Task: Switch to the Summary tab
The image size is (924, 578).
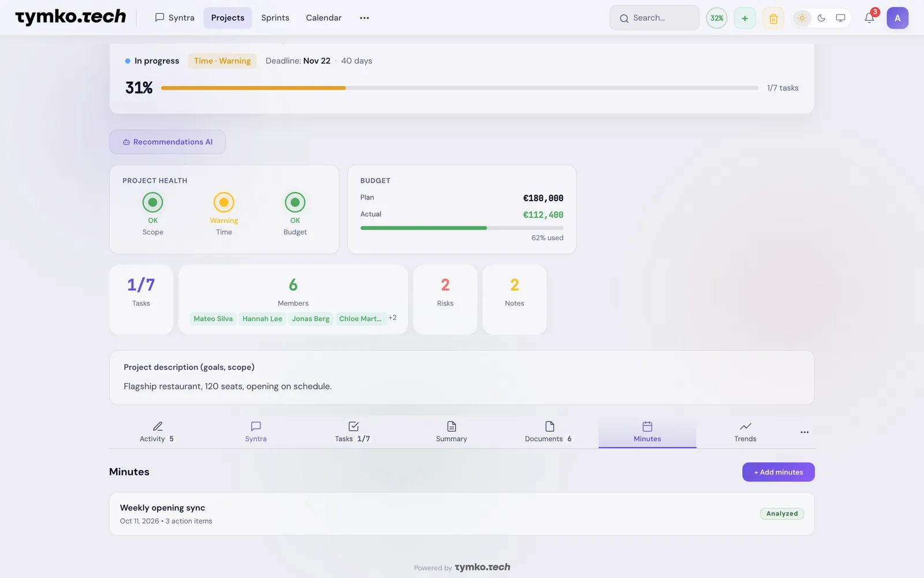Action: click(452, 432)
